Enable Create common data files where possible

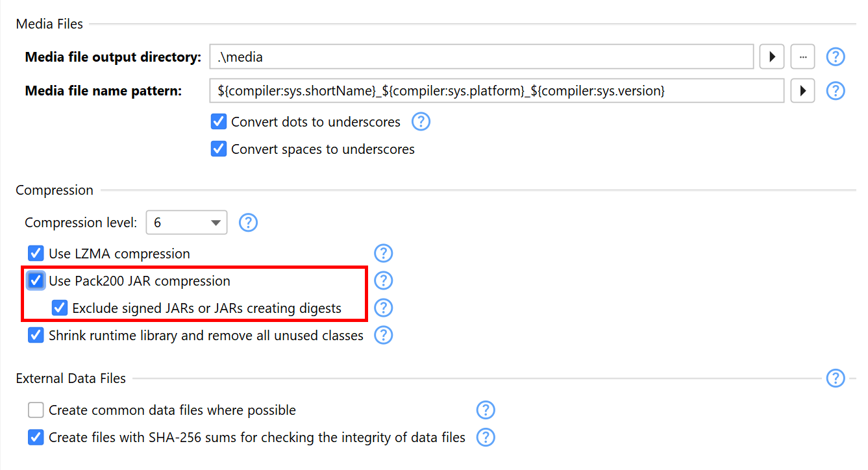click(x=36, y=410)
